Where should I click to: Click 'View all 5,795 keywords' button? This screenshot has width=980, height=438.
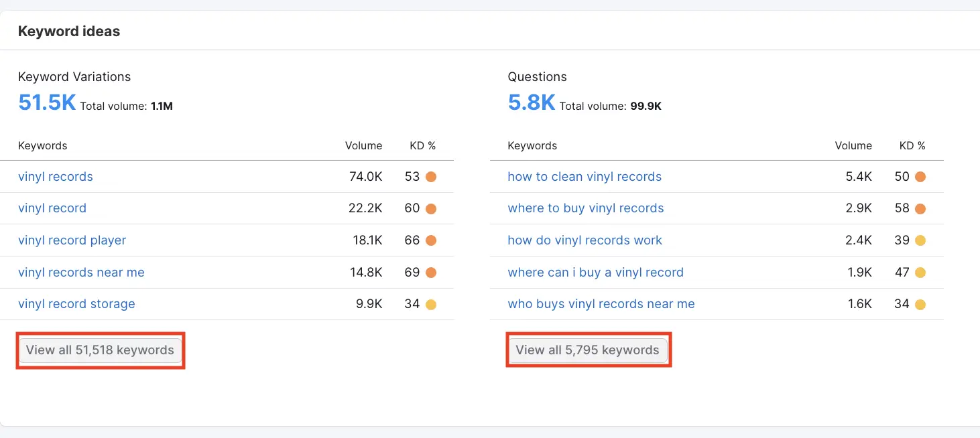pyautogui.click(x=588, y=350)
